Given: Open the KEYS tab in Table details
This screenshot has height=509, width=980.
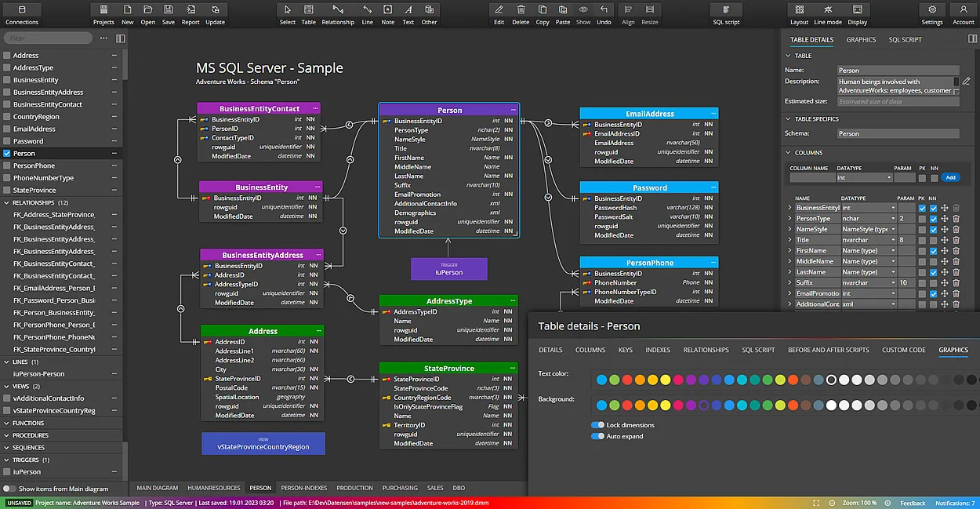Looking at the screenshot, I should 625,350.
